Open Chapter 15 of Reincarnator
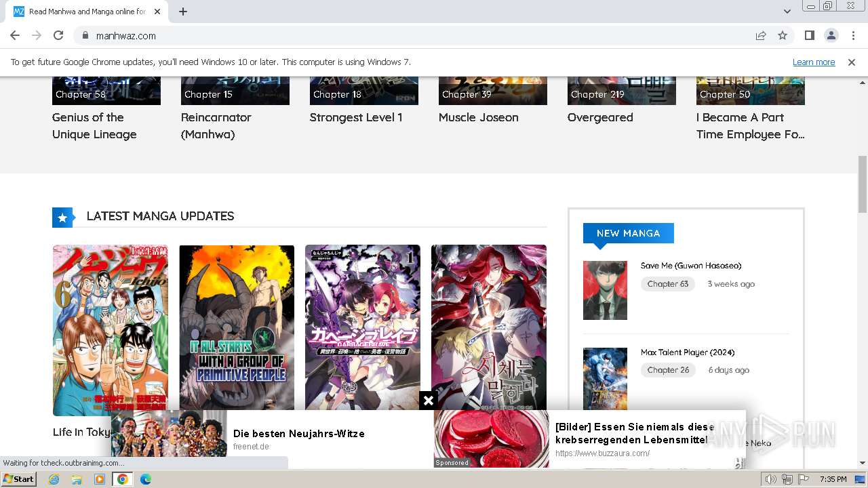Screen dimensions: 868x488 click(208, 94)
